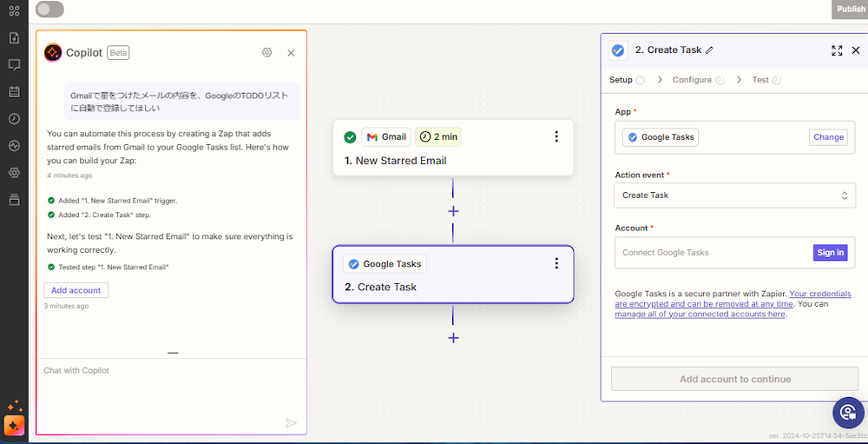Open the history clock icon in sidebar

tap(15, 119)
